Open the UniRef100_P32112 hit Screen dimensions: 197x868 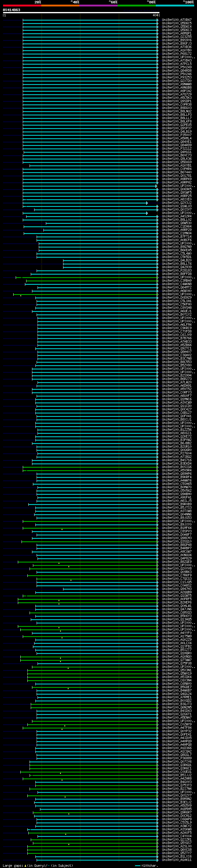click(177, 148)
